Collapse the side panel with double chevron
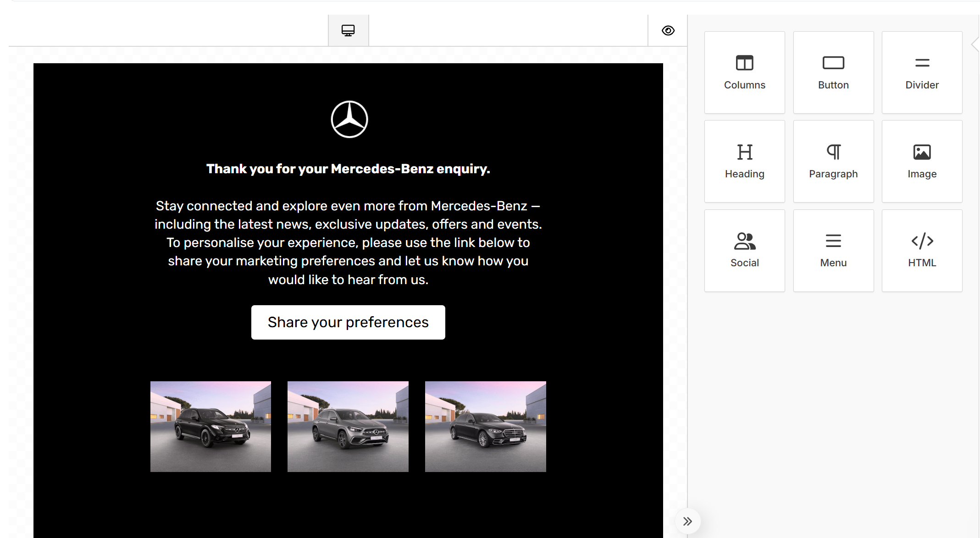This screenshot has width=980, height=538. click(x=687, y=521)
